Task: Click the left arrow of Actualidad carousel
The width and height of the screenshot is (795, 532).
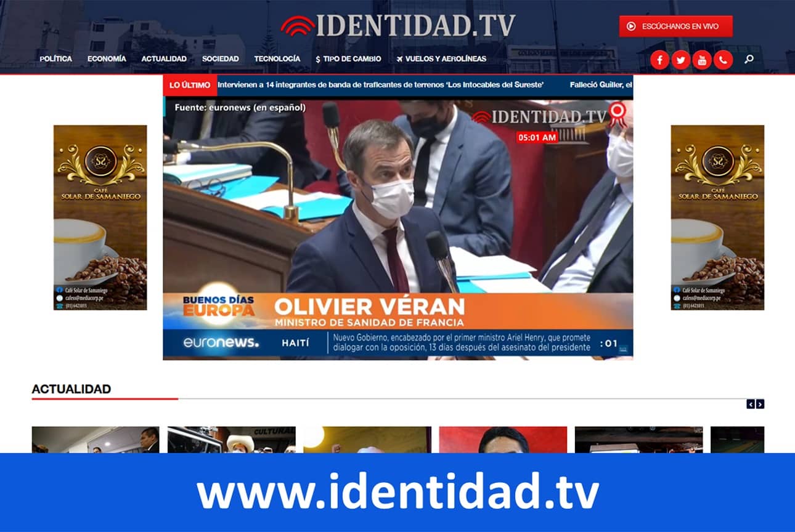Action: [751, 404]
